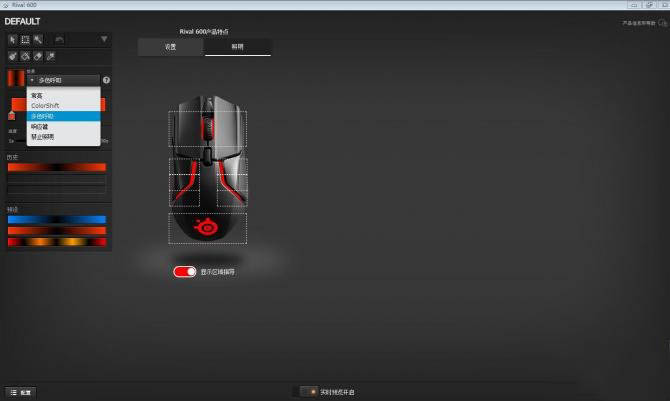Activate the paint bucket fill tool
This screenshot has width=670, height=401.
click(x=26, y=56)
